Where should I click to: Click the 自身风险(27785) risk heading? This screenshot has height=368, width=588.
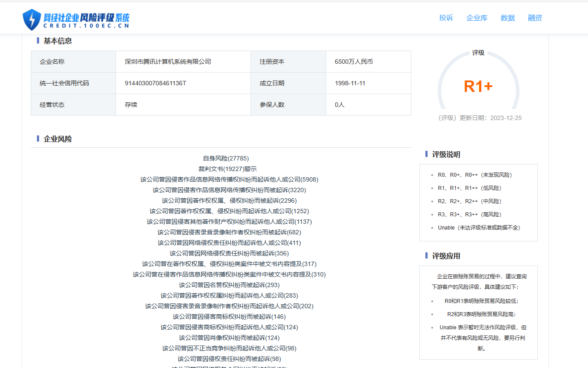click(x=225, y=158)
